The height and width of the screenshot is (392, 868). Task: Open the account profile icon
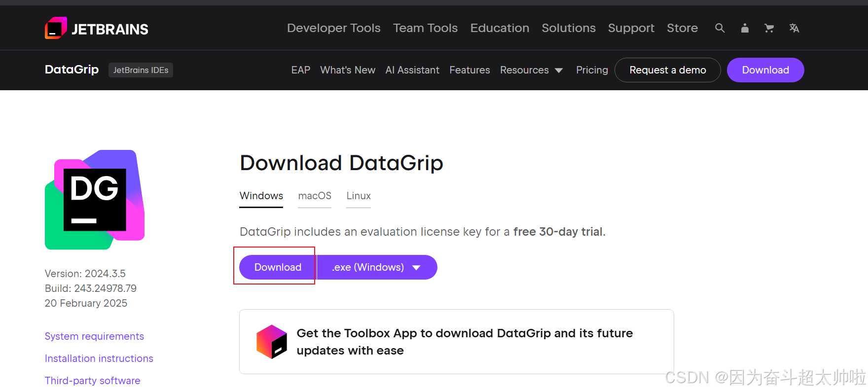[x=745, y=28]
